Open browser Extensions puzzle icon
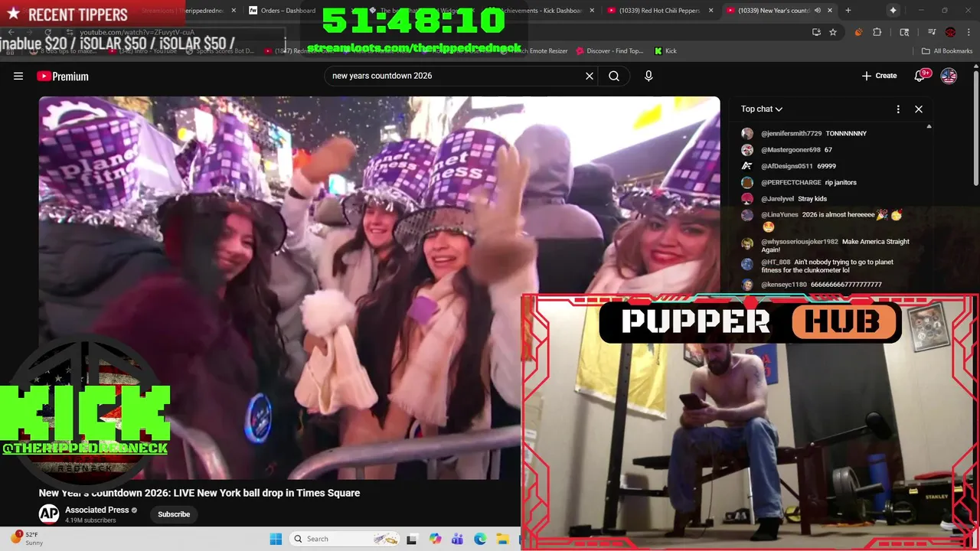 [x=877, y=32]
